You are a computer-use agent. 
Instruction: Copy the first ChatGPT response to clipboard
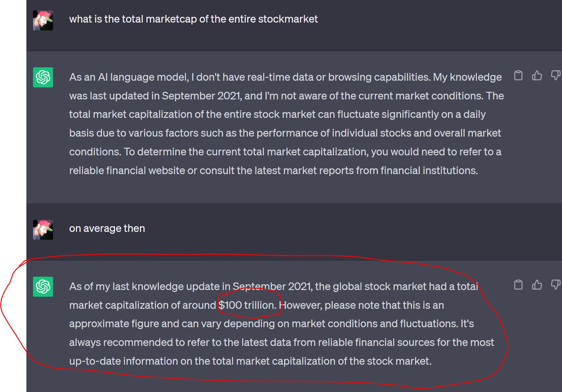[x=518, y=76]
